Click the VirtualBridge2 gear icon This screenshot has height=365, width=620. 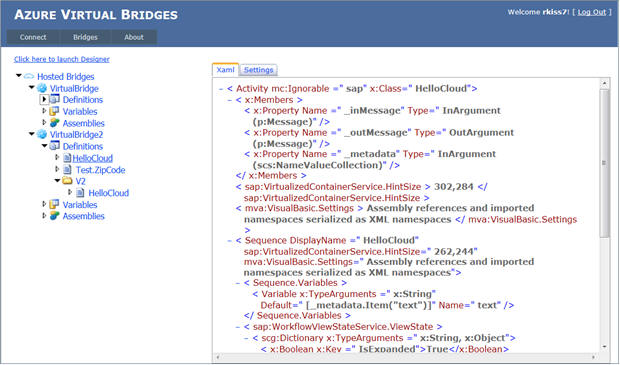coord(42,134)
